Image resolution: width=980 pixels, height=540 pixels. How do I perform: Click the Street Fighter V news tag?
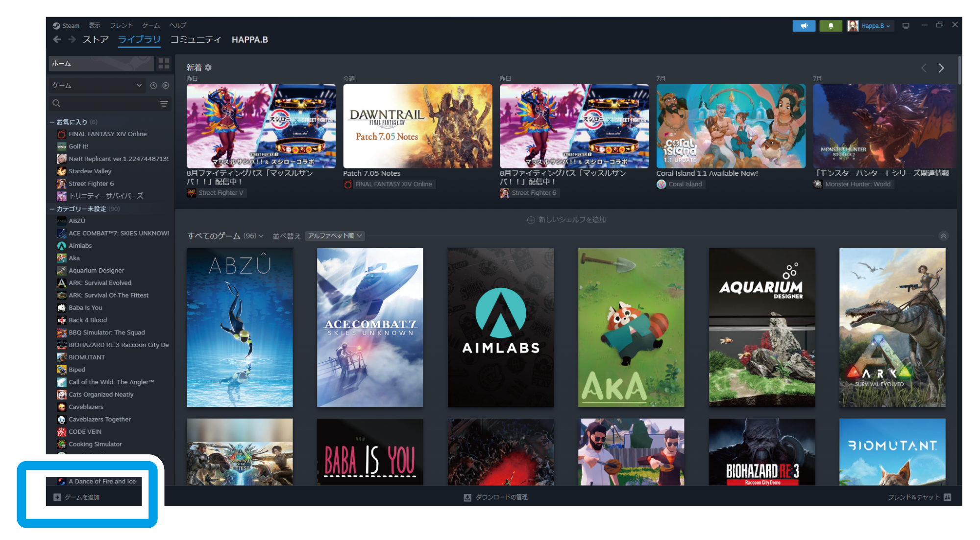point(216,193)
